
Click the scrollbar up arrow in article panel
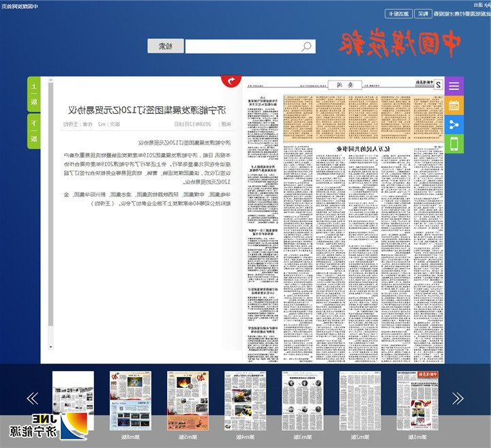point(50,80)
